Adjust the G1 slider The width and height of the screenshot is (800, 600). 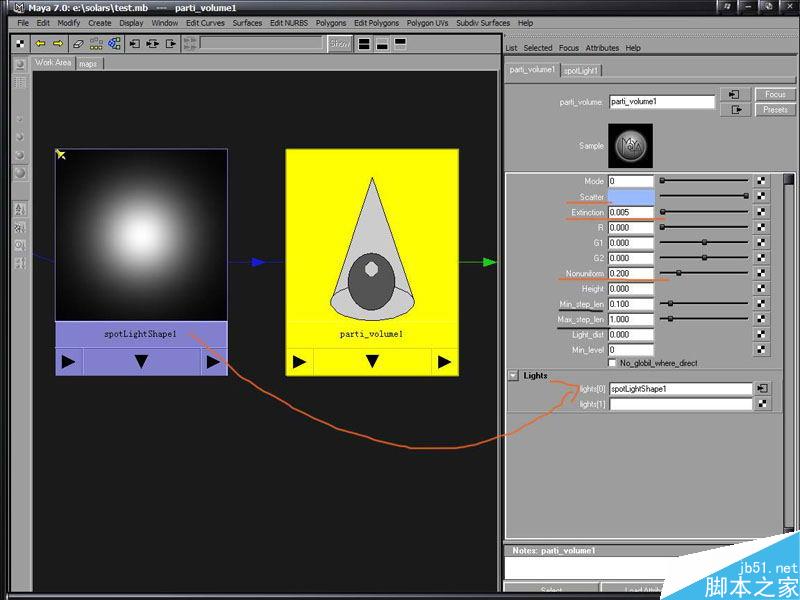click(x=704, y=242)
